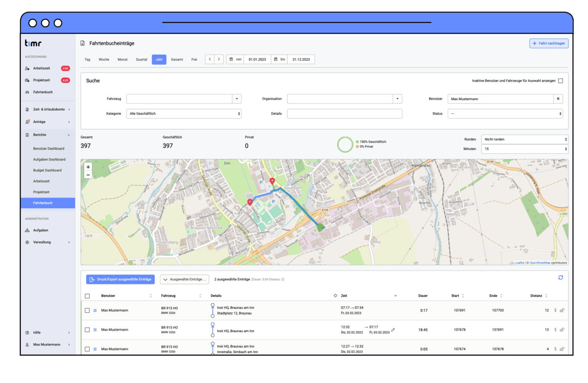Click the Aufgaben hierarchy icon
Image resolution: width=588 pixels, height=383 pixels.
coord(27,230)
